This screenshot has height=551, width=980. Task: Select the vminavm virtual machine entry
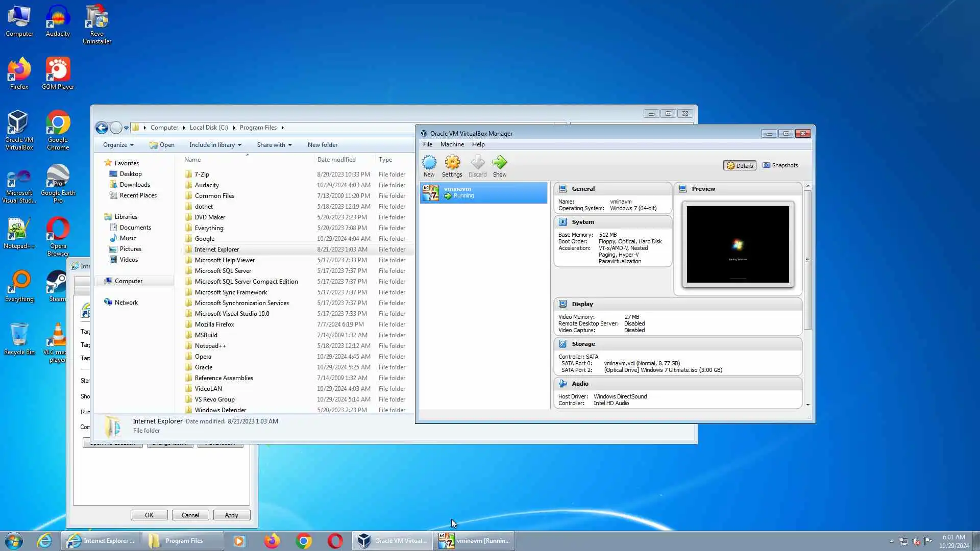(483, 192)
